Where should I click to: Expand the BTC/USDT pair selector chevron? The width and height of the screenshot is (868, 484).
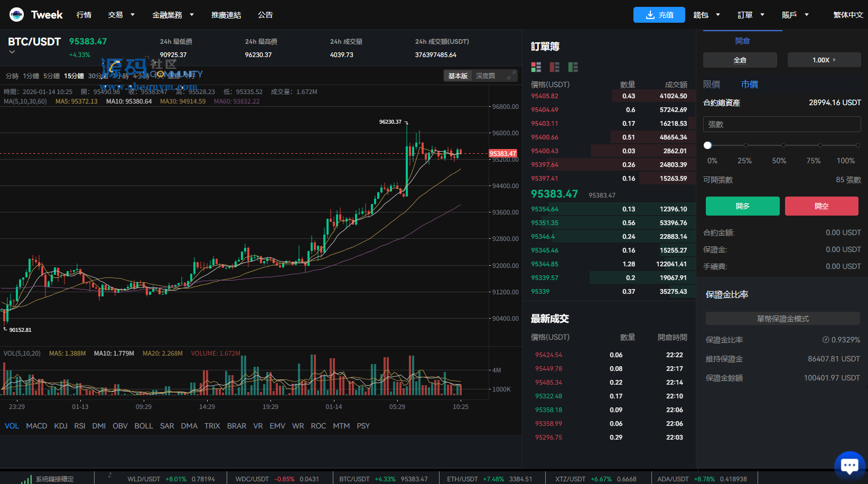(x=12, y=52)
